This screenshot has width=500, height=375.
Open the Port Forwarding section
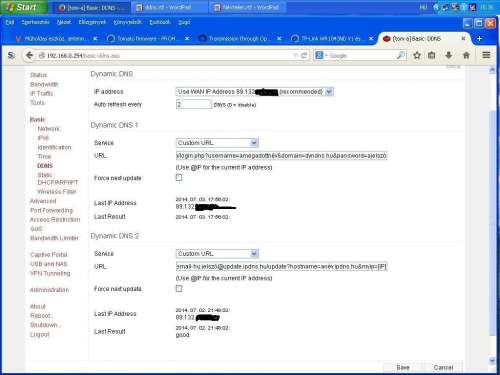pyautogui.click(x=51, y=210)
